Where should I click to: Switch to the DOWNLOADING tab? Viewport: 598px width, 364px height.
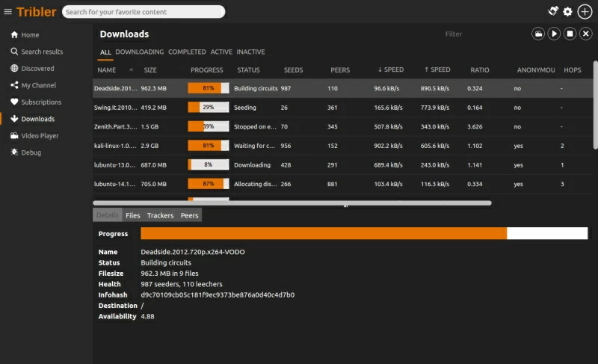(140, 52)
